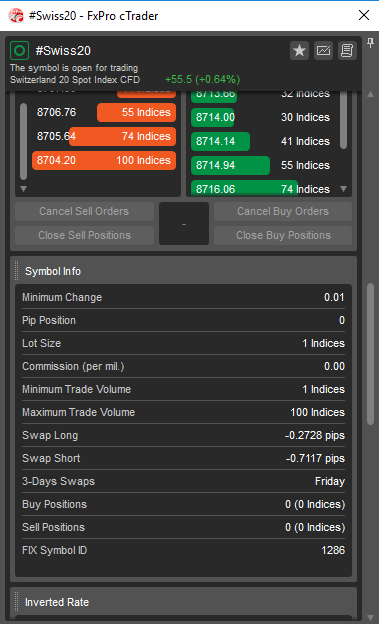The height and width of the screenshot is (624, 379).
Task: Add #Swiss20 to favorites with star icon
Action: [x=299, y=51]
